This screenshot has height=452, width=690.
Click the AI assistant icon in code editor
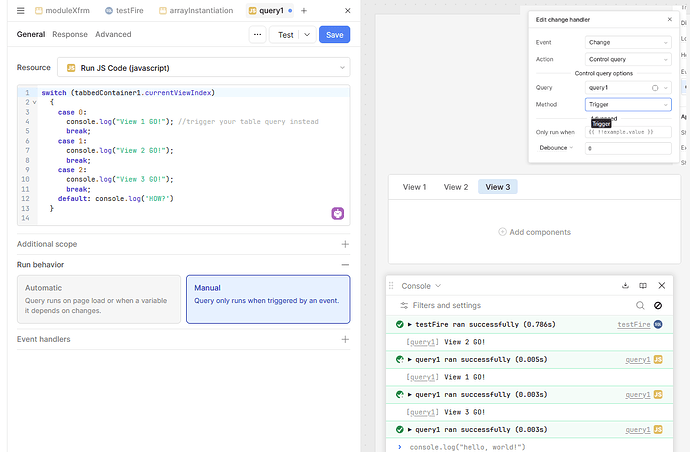pyautogui.click(x=338, y=214)
